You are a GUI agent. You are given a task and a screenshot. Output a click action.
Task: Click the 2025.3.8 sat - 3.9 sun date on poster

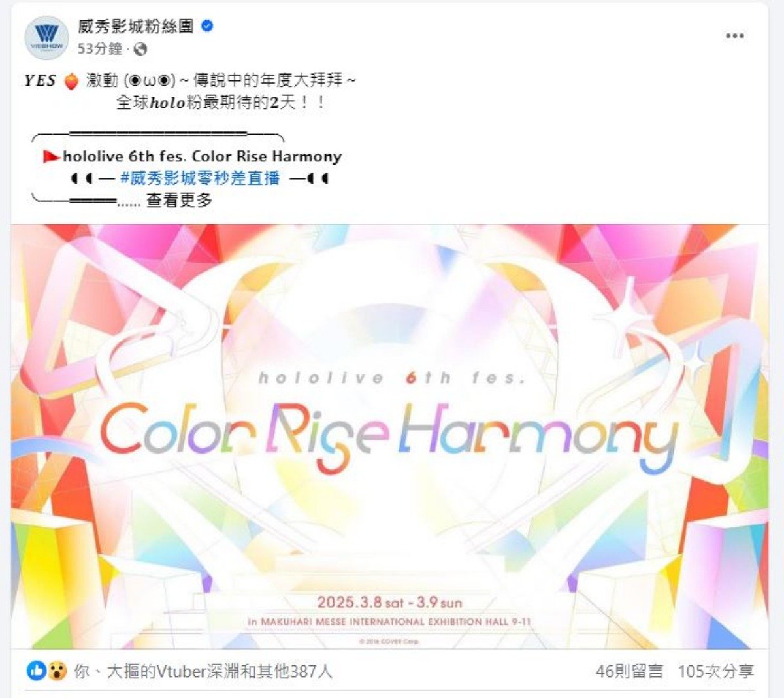389,603
